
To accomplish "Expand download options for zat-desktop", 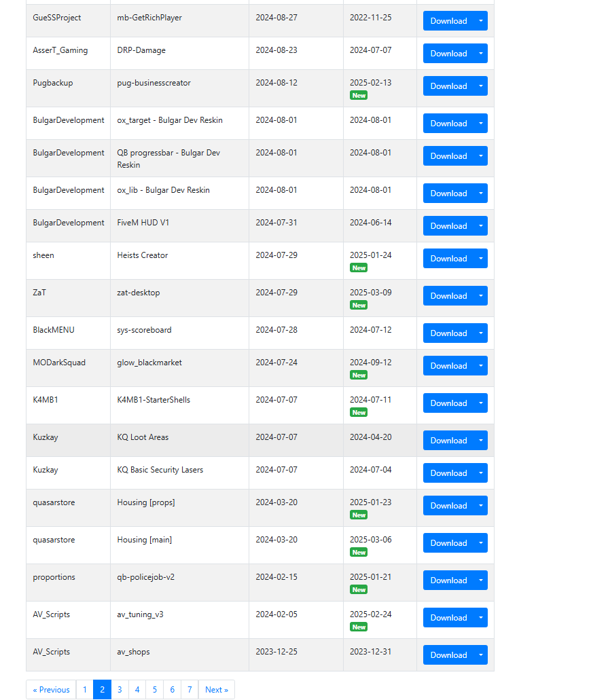I will coord(481,296).
